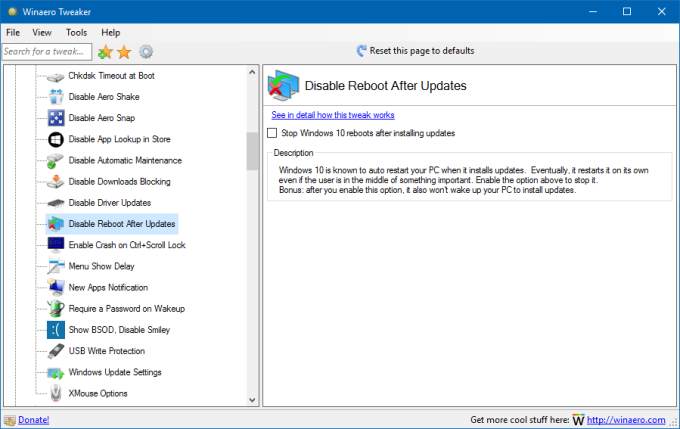Viewport: 680px width, 429px height.
Task: Click the Donate! link
Action: pos(33,420)
